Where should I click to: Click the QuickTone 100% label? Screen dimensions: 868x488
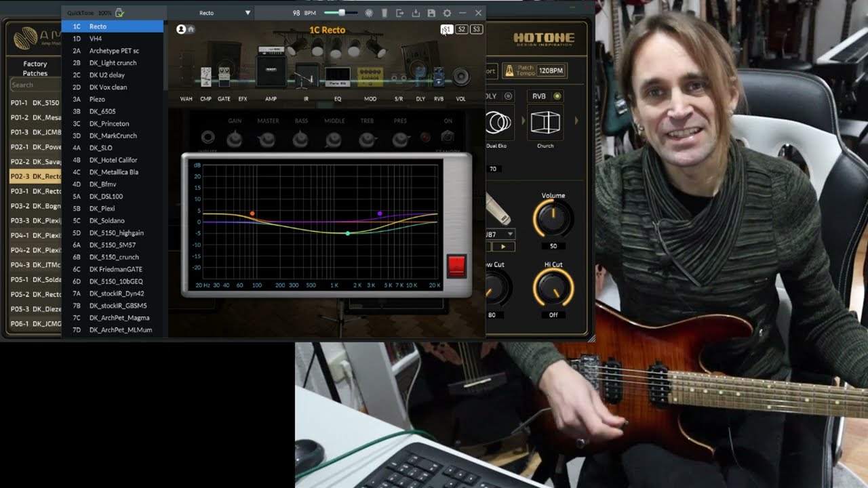tap(90, 13)
